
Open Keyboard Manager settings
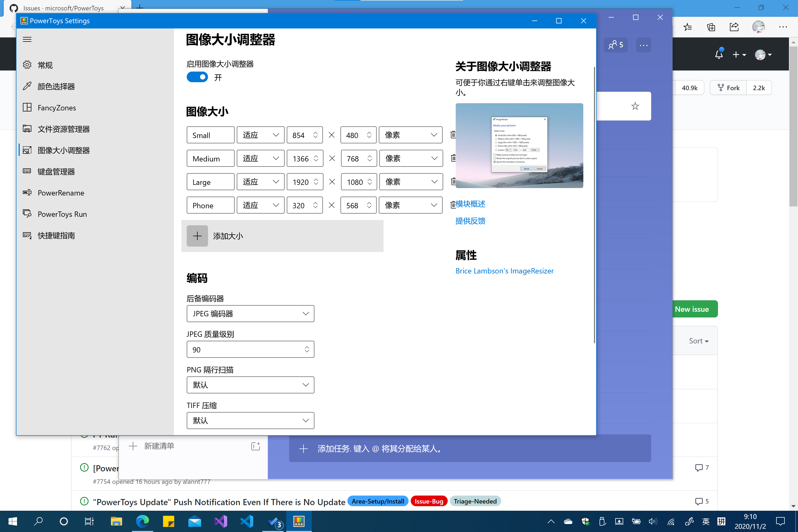[x=56, y=171]
